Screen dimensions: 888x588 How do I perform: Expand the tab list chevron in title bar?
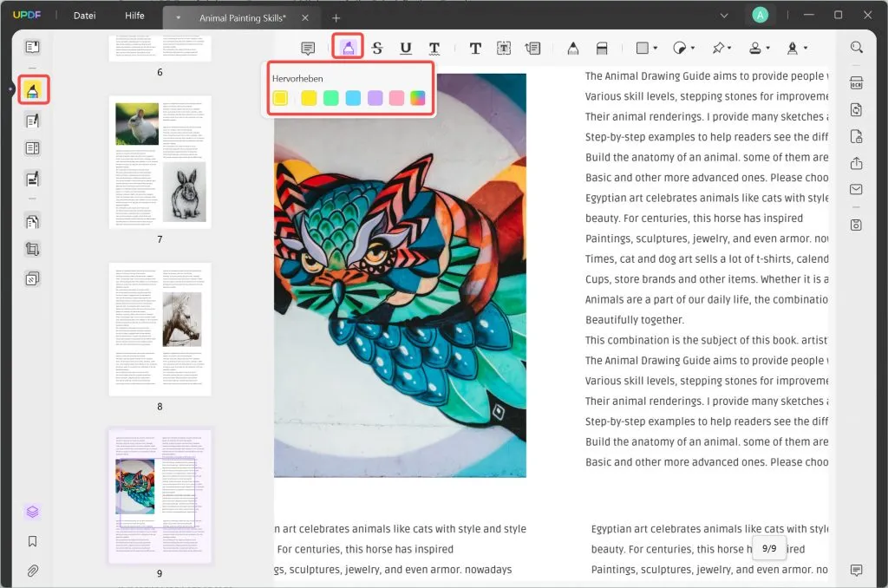point(724,15)
